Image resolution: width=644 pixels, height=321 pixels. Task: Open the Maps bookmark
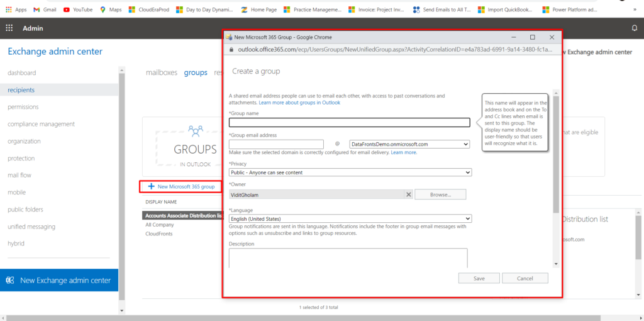coord(111,9)
